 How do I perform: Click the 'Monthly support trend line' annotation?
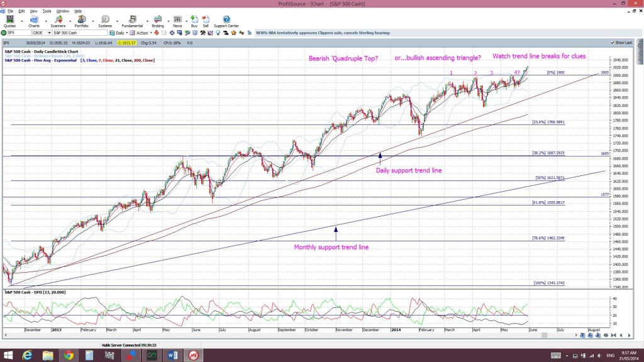331,247
